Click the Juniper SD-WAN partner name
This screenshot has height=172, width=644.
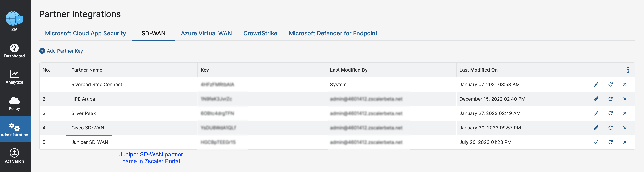point(90,142)
